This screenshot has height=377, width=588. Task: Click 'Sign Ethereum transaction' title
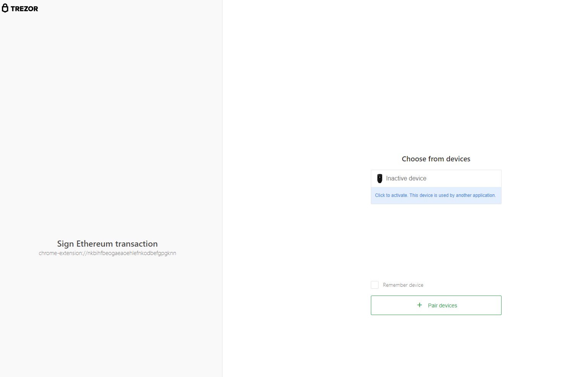(x=107, y=244)
